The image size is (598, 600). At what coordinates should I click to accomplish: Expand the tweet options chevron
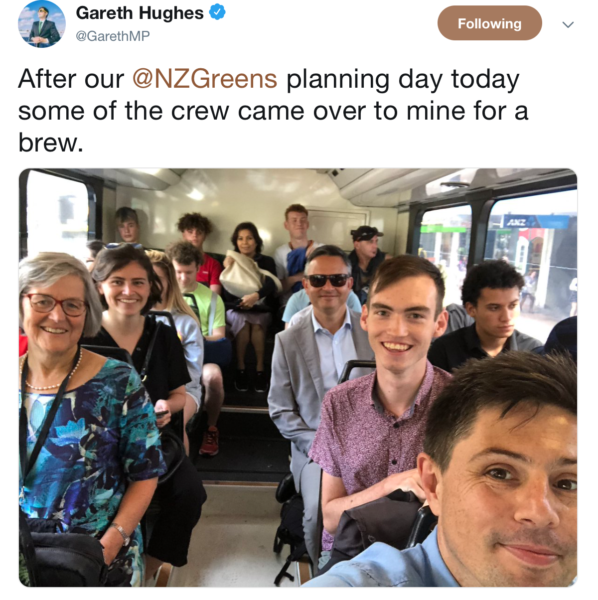click(568, 25)
